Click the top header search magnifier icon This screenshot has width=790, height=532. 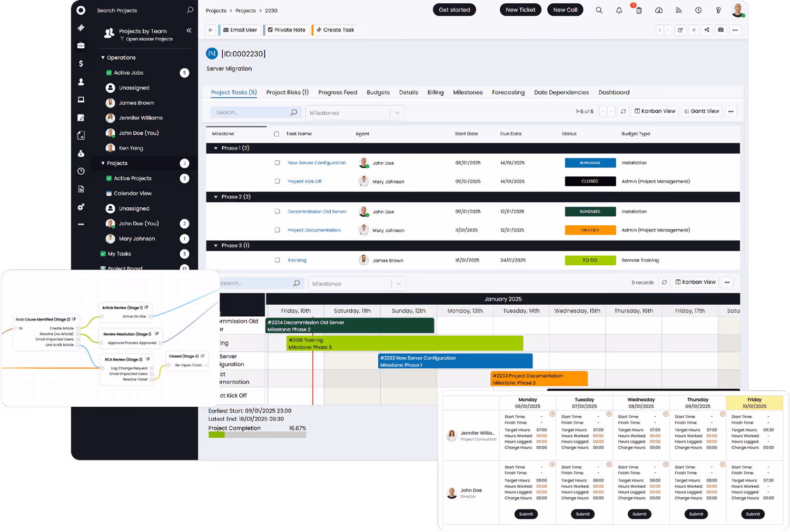coord(599,10)
